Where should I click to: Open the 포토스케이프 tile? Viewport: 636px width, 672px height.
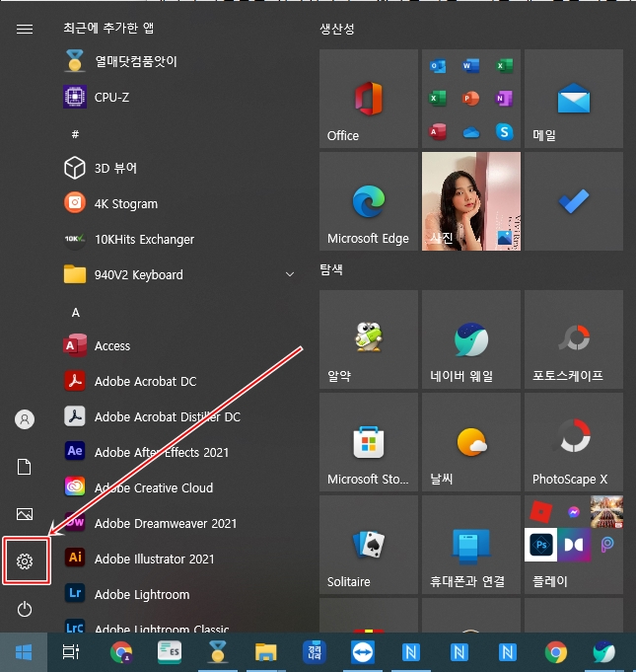coord(574,339)
